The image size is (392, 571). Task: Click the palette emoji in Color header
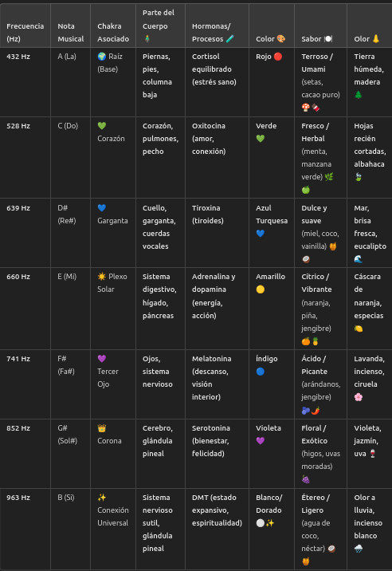pyautogui.click(x=281, y=38)
